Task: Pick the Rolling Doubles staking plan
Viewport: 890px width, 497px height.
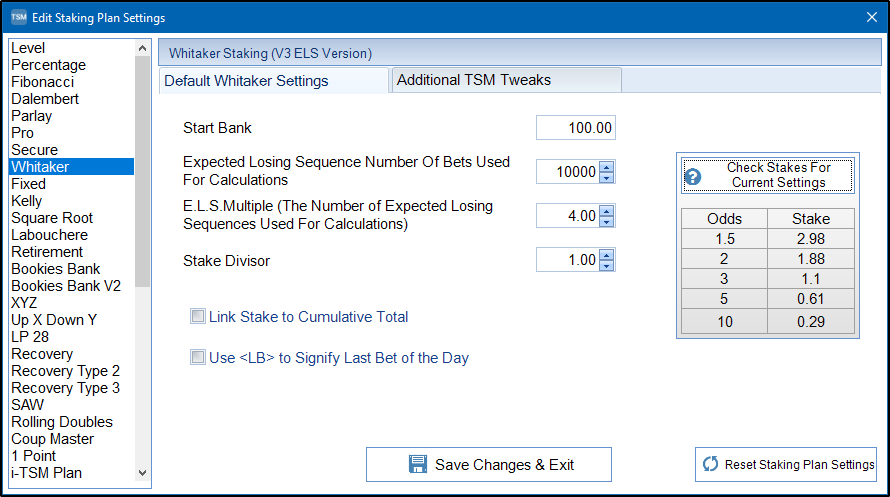Action: (62, 422)
